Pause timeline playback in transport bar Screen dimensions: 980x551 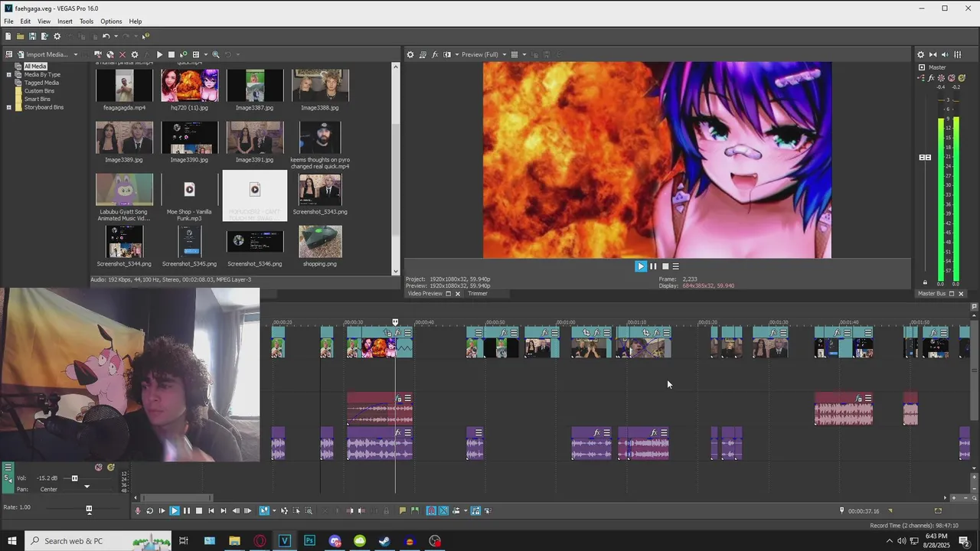(x=187, y=510)
